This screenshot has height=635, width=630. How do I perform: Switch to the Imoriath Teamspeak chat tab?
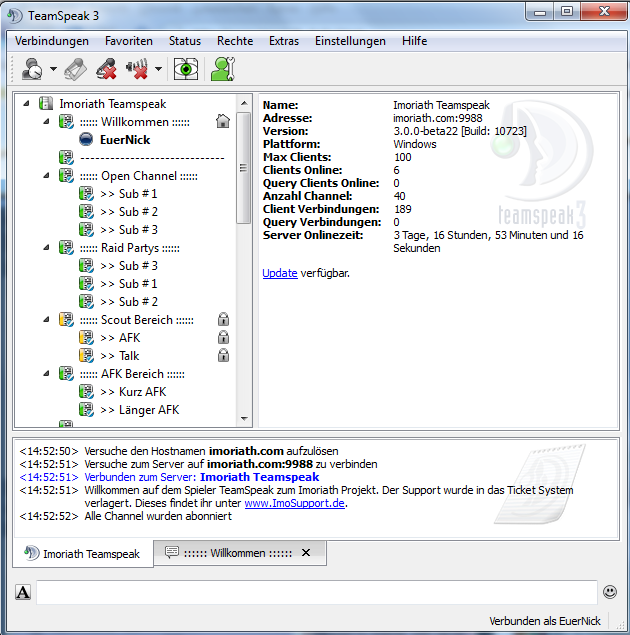coord(83,553)
